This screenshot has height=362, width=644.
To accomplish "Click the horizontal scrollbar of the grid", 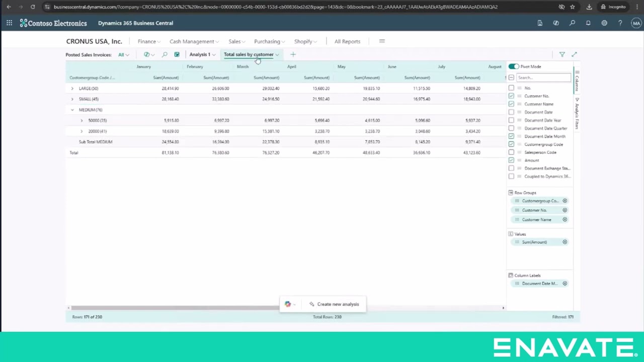I will [x=174, y=308].
